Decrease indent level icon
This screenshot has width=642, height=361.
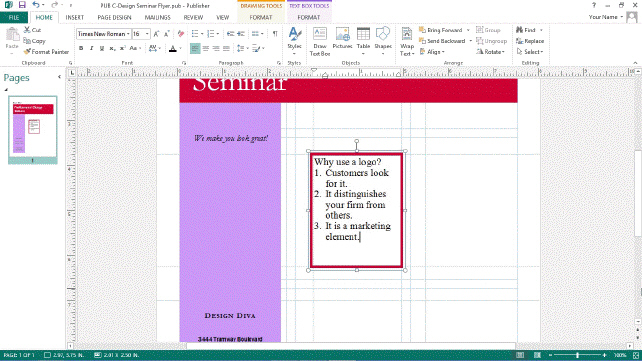click(x=231, y=34)
